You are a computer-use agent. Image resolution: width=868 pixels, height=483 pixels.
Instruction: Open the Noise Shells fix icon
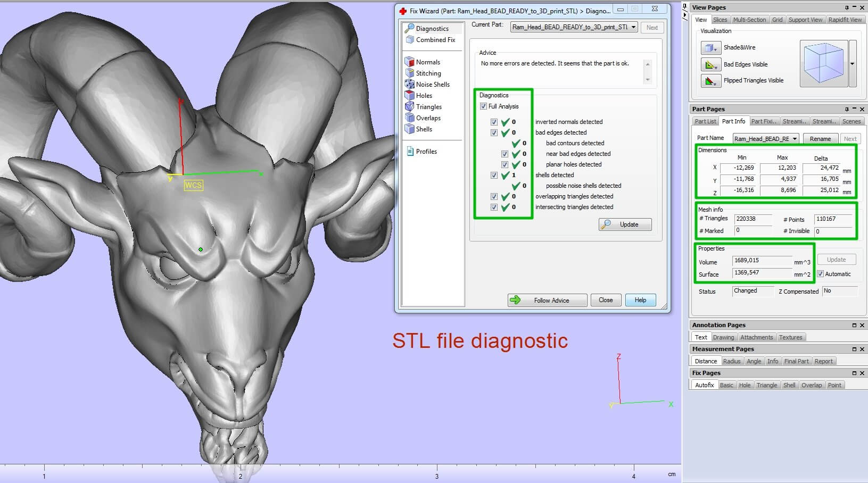[409, 84]
